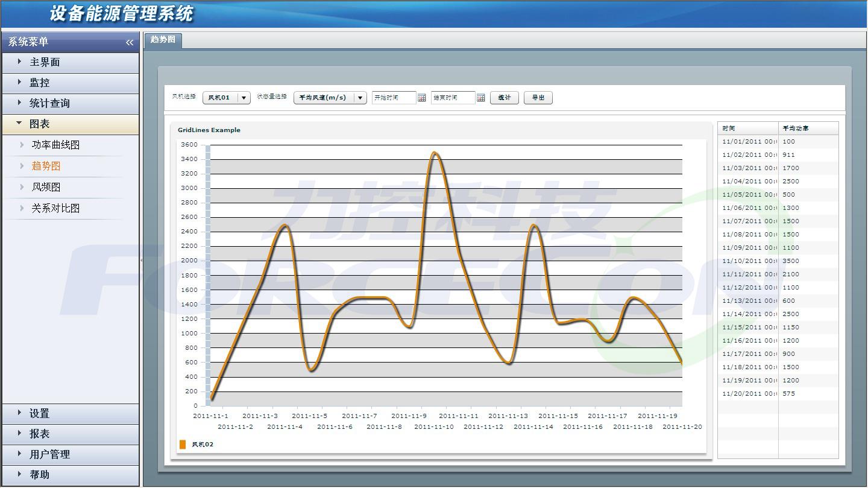Click the 2011-11-10 x-axis label
Screen dimensions: 868x488
434,427
